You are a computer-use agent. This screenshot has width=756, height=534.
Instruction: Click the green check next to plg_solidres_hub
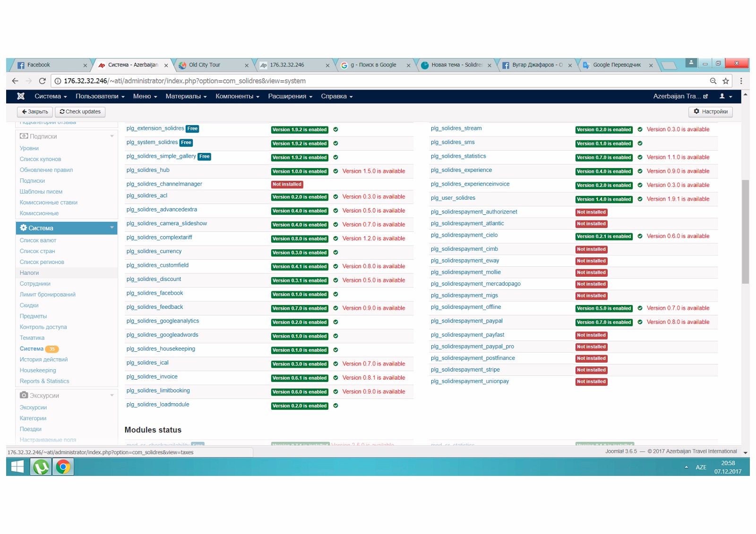point(335,171)
